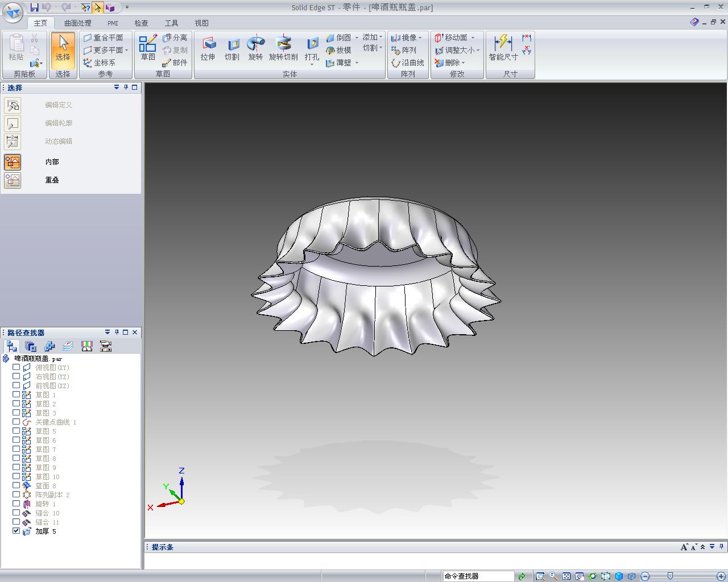Select the 切割 cut tool
The height and width of the screenshot is (582, 728).
(232, 48)
